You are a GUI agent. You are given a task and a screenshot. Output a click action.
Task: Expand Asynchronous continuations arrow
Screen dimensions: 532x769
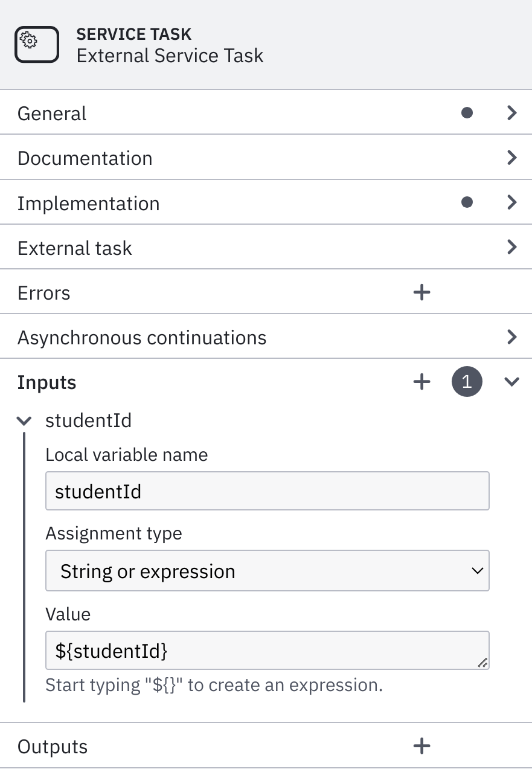[512, 336]
